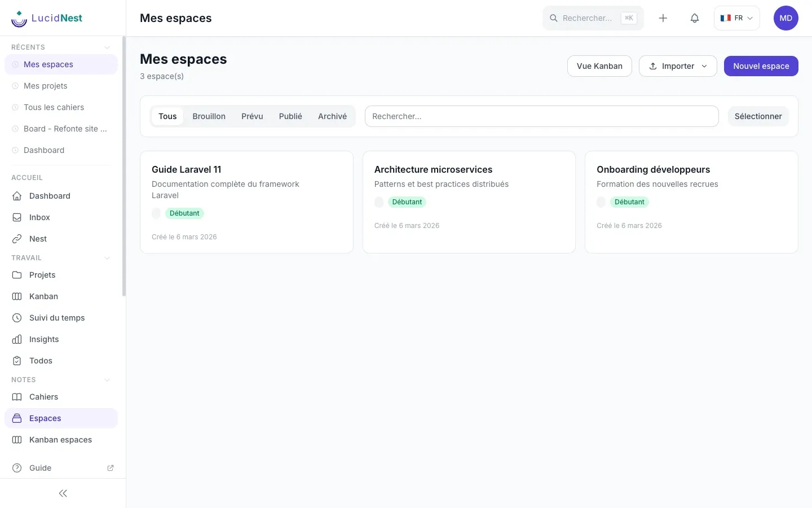Open the Projets folder icon
The width and height of the screenshot is (812, 508).
click(17, 275)
